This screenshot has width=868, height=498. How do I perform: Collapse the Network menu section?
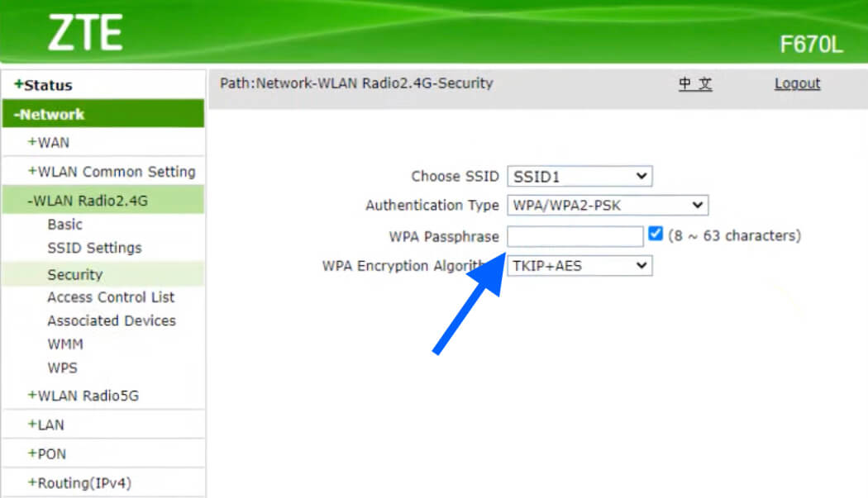click(x=50, y=114)
